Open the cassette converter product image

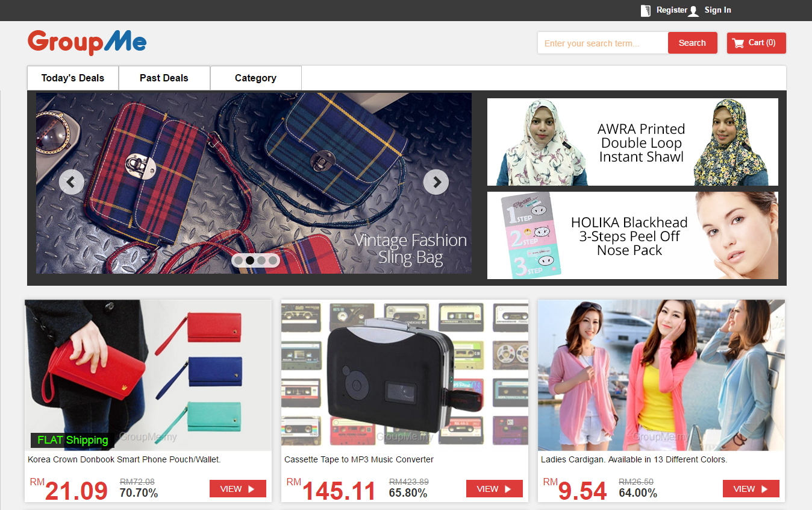point(405,375)
